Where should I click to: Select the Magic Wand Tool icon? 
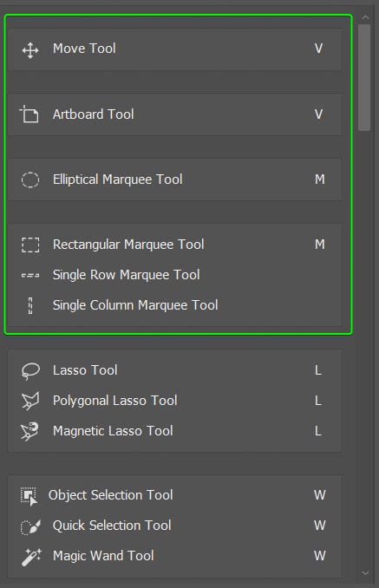[31, 557]
